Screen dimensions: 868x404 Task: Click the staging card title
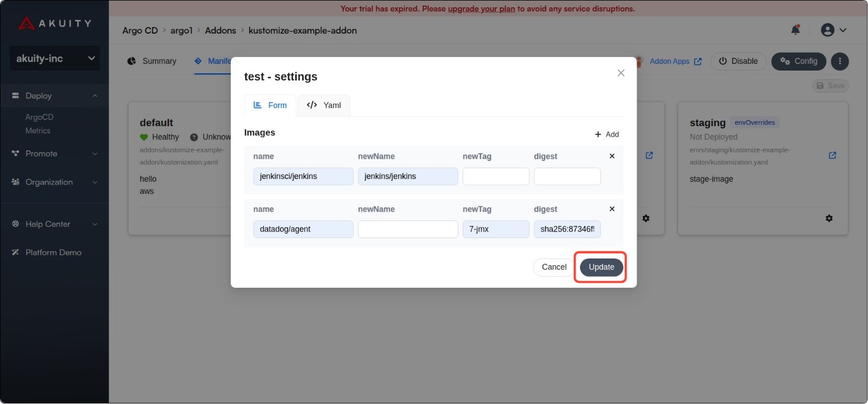[708, 122]
